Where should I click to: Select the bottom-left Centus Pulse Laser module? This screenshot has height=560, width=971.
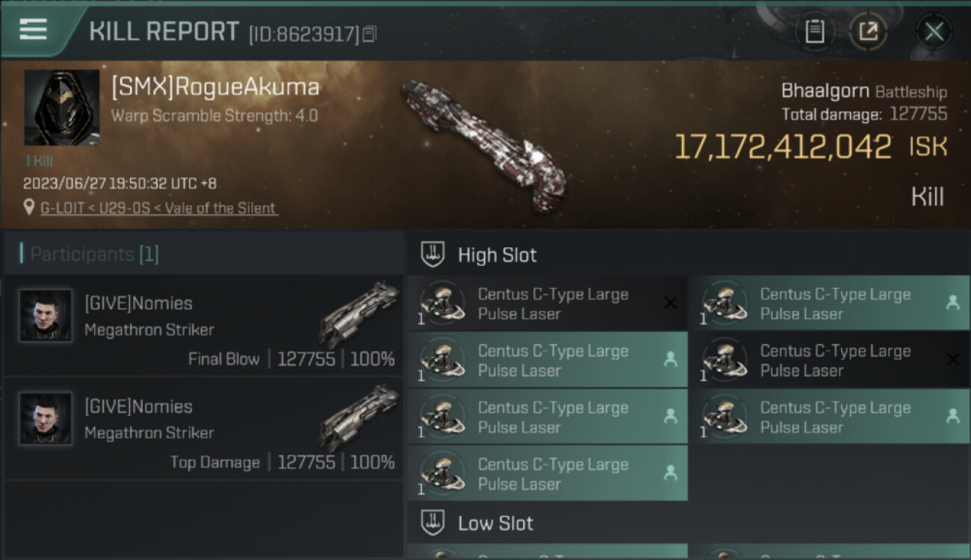[x=553, y=474]
